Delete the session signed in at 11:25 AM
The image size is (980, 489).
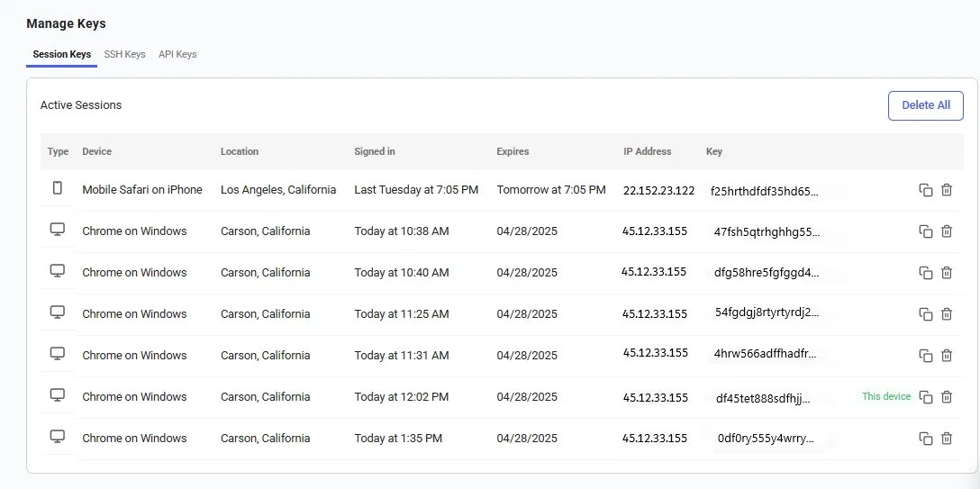pos(947,313)
